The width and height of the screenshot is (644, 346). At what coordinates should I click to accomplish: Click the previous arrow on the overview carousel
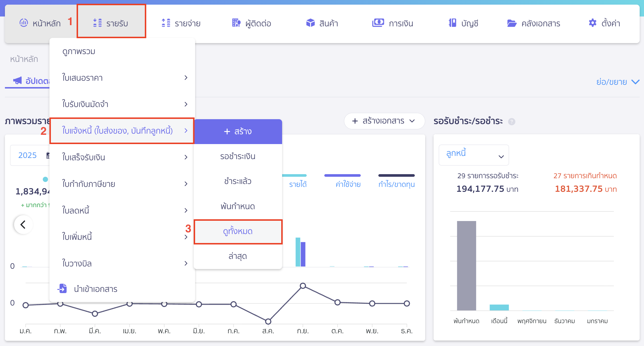click(x=23, y=224)
